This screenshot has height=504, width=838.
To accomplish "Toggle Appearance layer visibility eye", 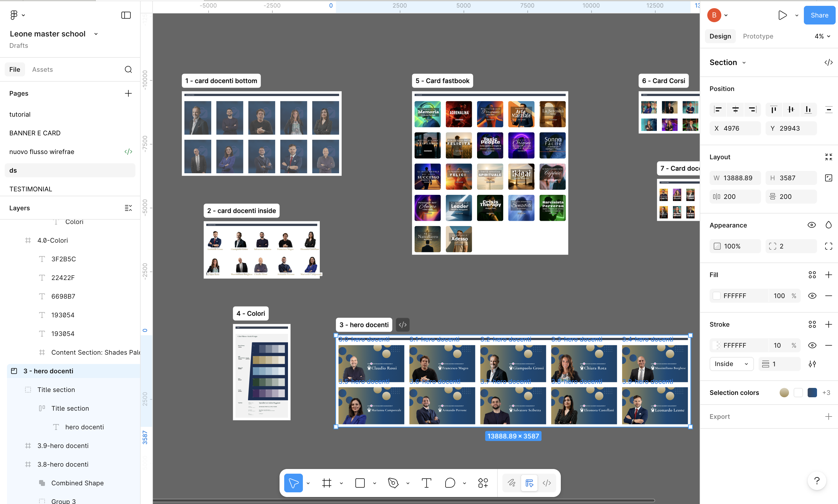I will 811,225.
